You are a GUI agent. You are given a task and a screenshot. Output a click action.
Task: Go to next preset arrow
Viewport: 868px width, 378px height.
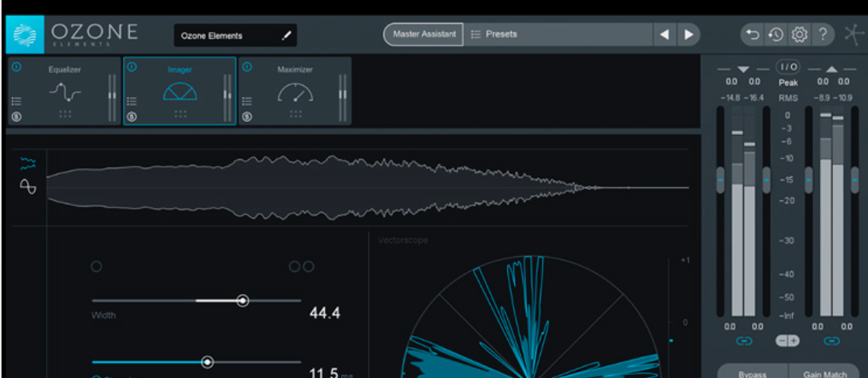[688, 35]
